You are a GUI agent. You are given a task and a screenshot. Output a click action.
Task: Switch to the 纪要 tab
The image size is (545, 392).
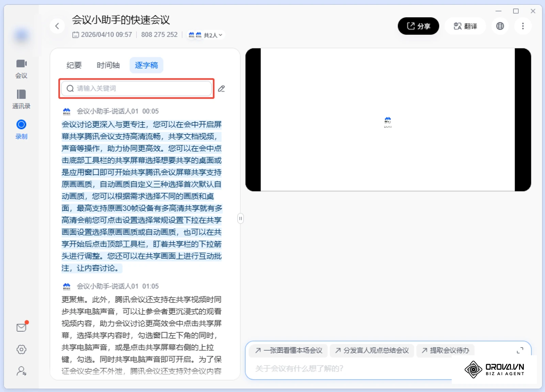point(74,65)
